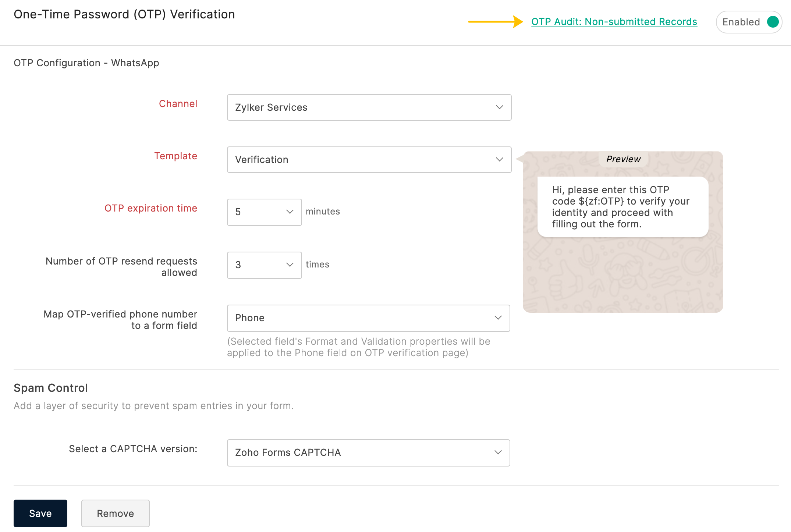
Task: Open the Template dropdown showing Verification
Action: [x=369, y=160]
